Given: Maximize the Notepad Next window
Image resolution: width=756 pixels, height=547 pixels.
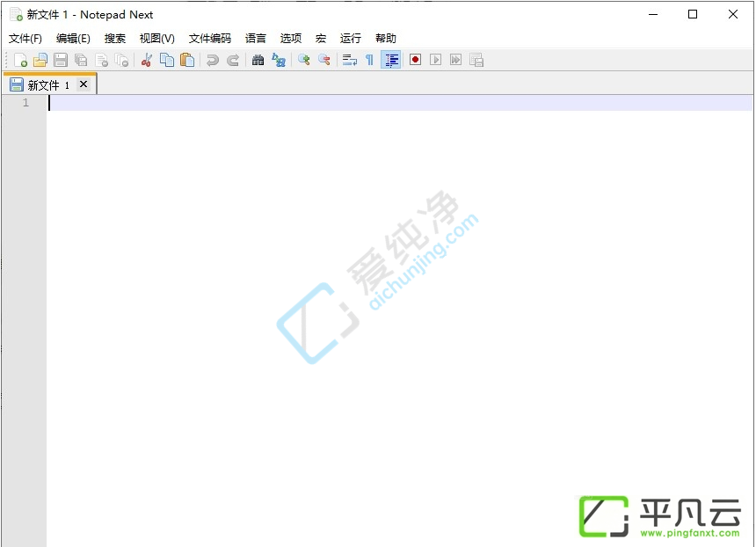Looking at the screenshot, I should coord(693,14).
